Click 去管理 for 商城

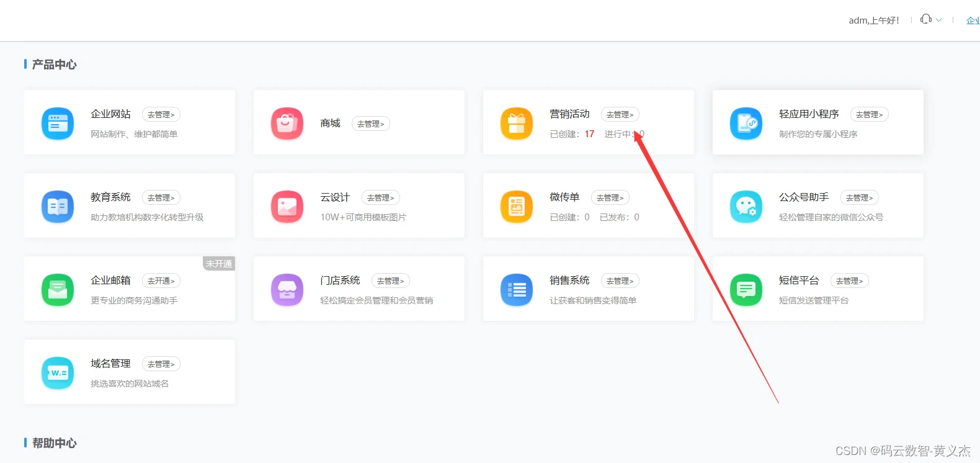(371, 124)
